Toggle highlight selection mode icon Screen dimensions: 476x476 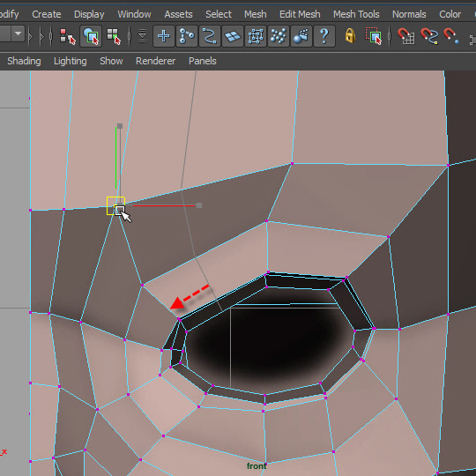374,36
